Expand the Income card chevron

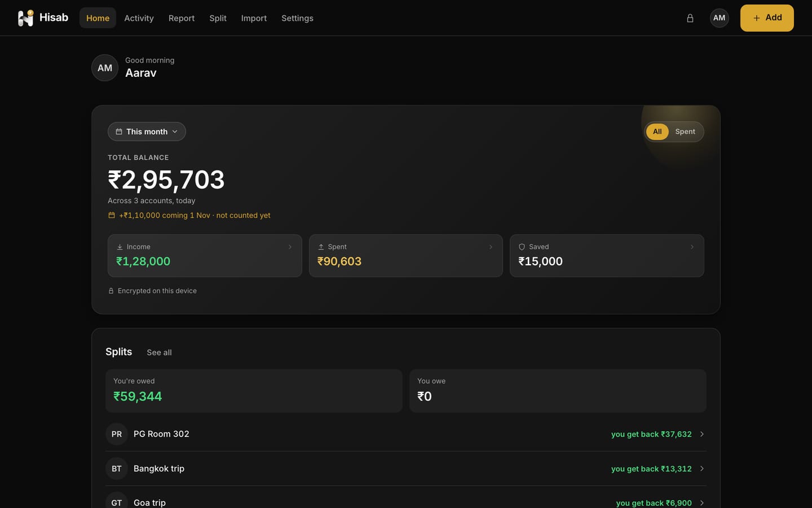coord(290,247)
